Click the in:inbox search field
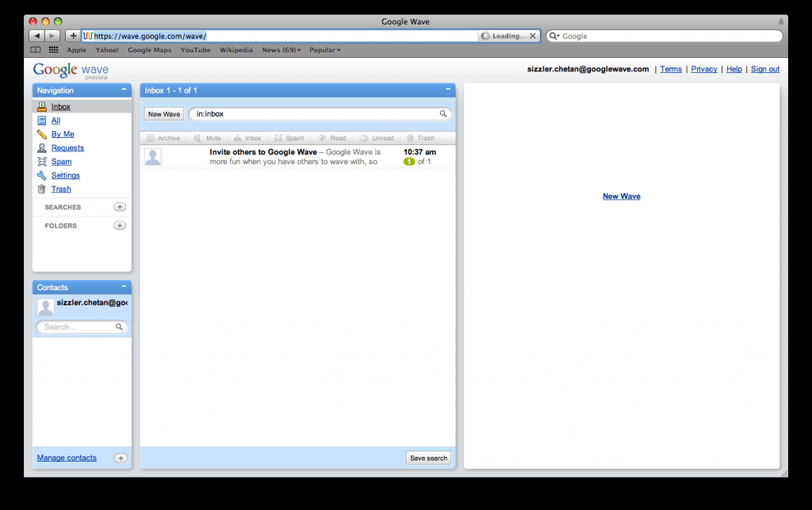Screen dimensions: 812x510 (320, 114)
